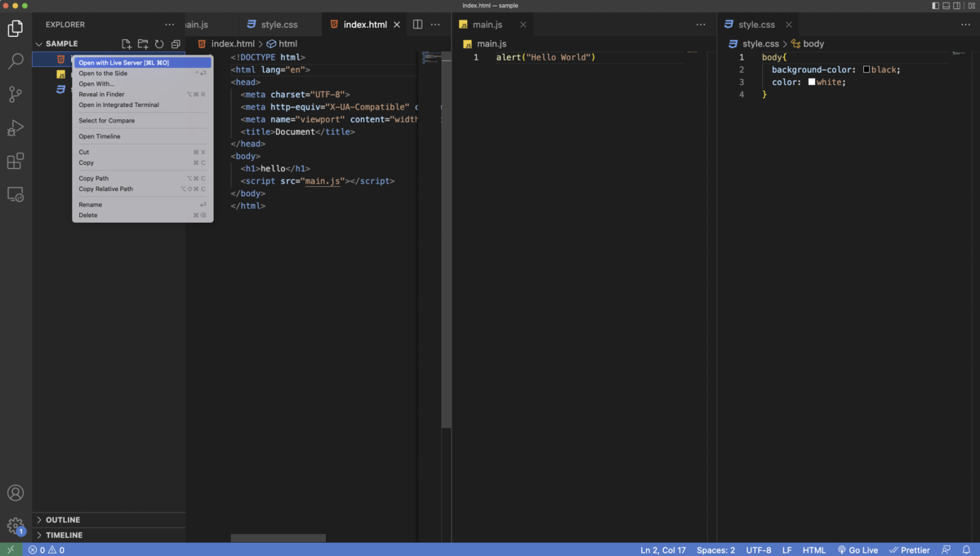Select Reveal in Finder menu entry

coord(143,95)
